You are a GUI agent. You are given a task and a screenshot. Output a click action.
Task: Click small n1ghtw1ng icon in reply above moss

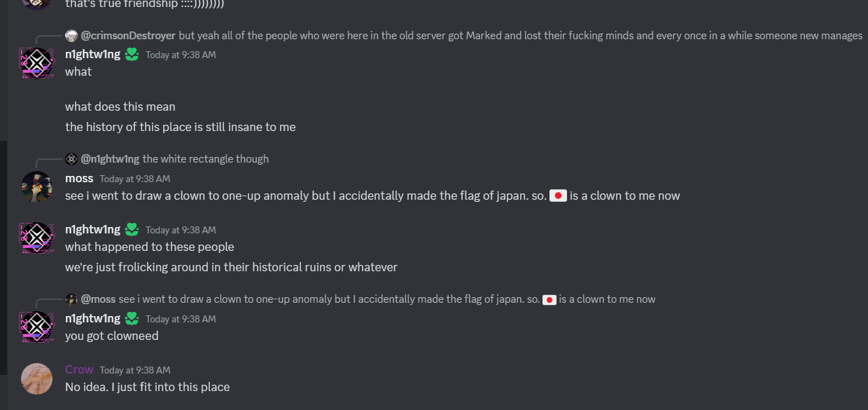(x=71, y=159)
